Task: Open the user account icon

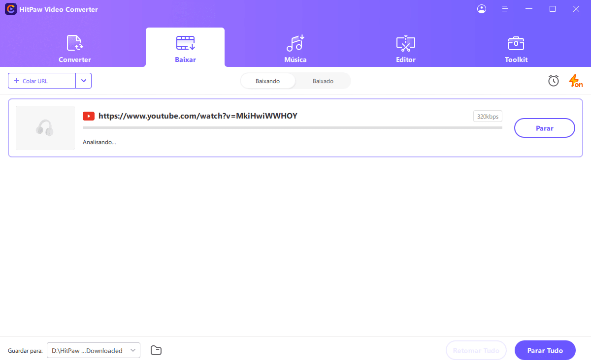Action: (x=482, y=9)
